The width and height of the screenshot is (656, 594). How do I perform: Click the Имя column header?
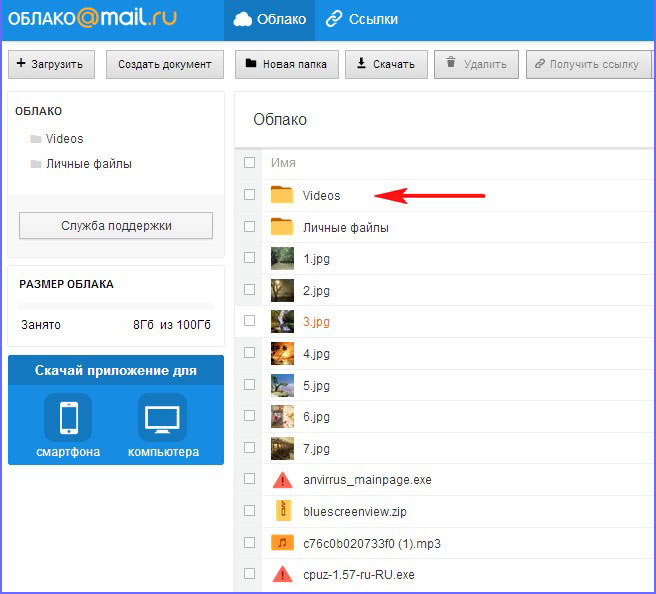(283, 163)
